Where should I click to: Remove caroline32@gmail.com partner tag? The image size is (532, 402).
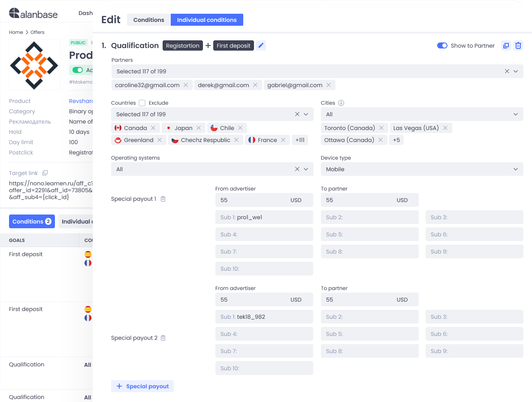tap(186, 85)
